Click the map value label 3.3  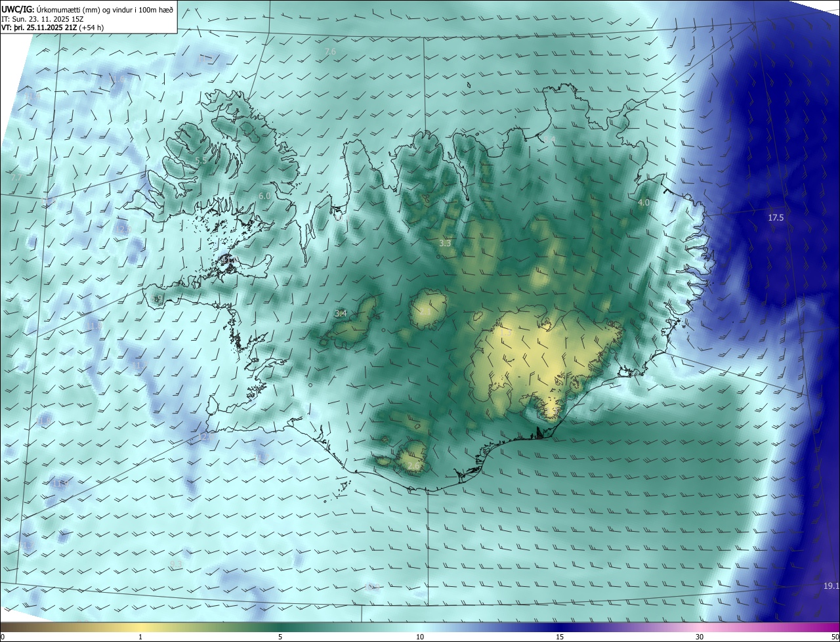pos(445,244)
